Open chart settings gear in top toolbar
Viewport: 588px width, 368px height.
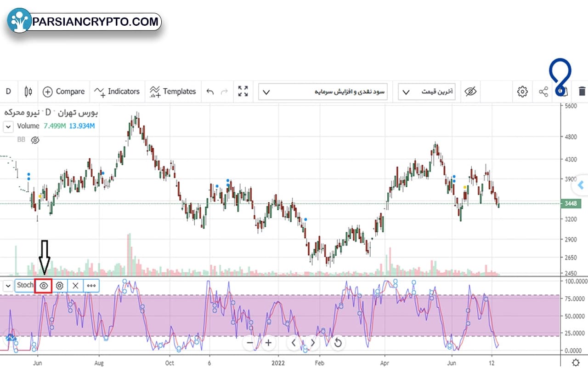click(x=522, y=92)
